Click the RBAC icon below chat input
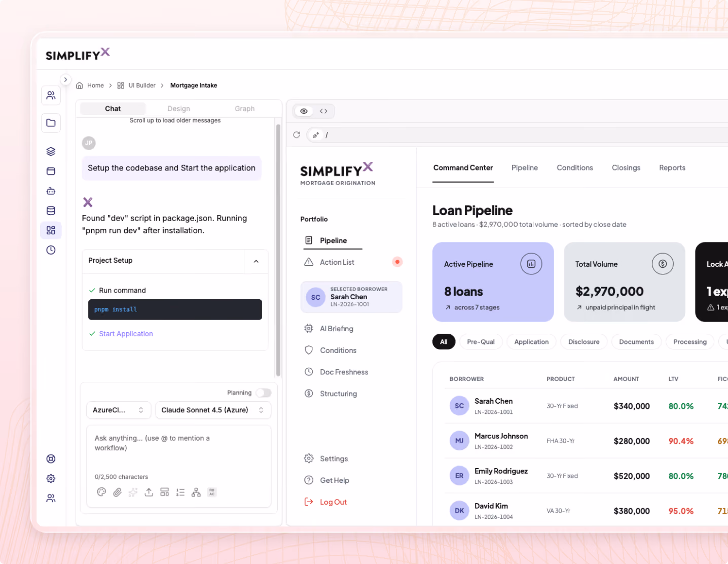This screenshot has width=728, height=564. tap(212, 492)
